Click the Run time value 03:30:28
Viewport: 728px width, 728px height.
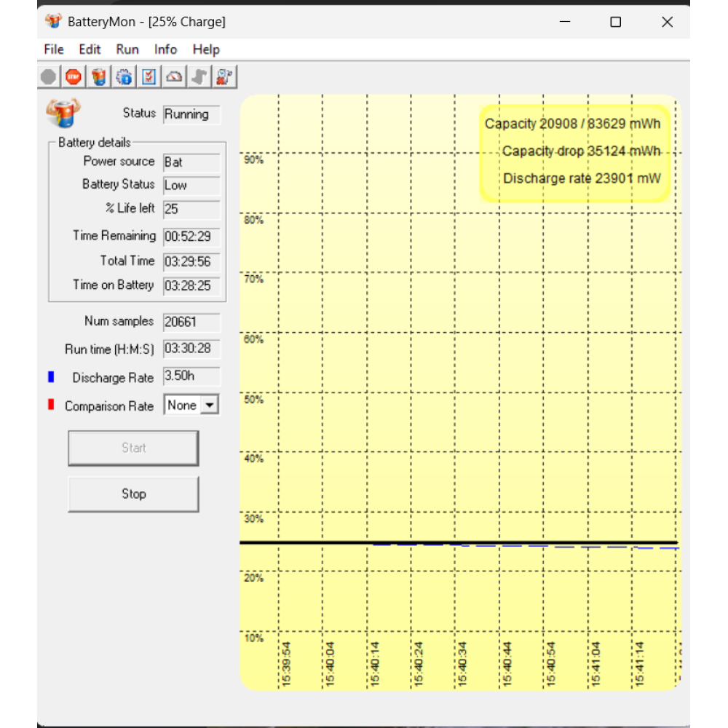191,349
